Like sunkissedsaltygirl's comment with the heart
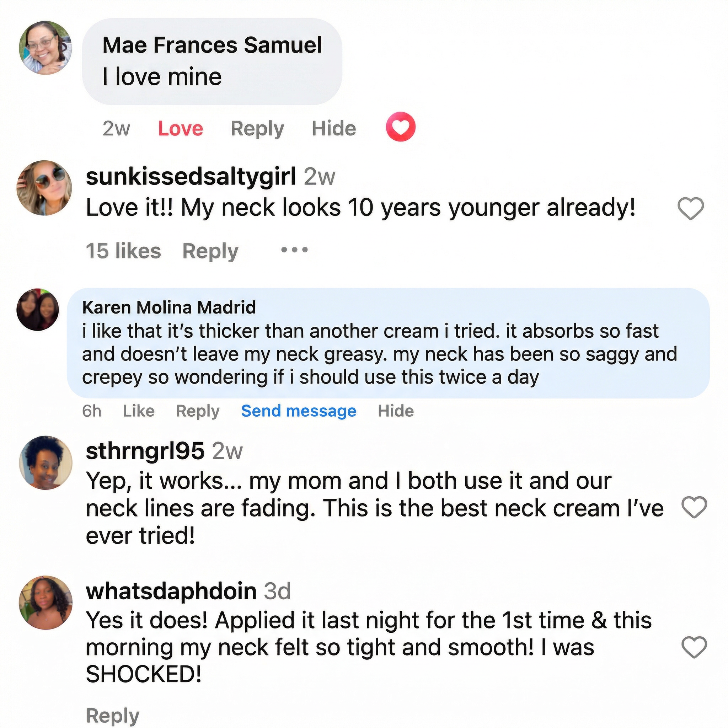The height and width of the screenshot is (728, 728). [690, 208]
